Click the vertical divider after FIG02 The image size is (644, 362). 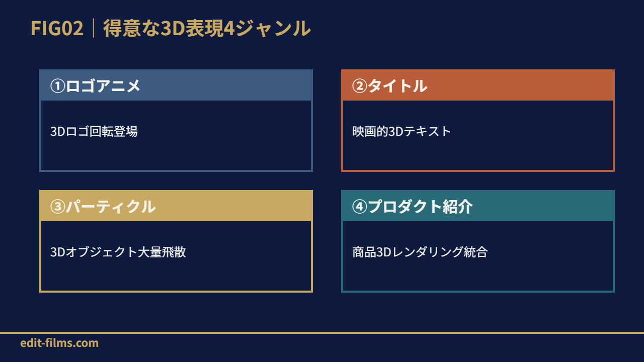coord(94,28)
